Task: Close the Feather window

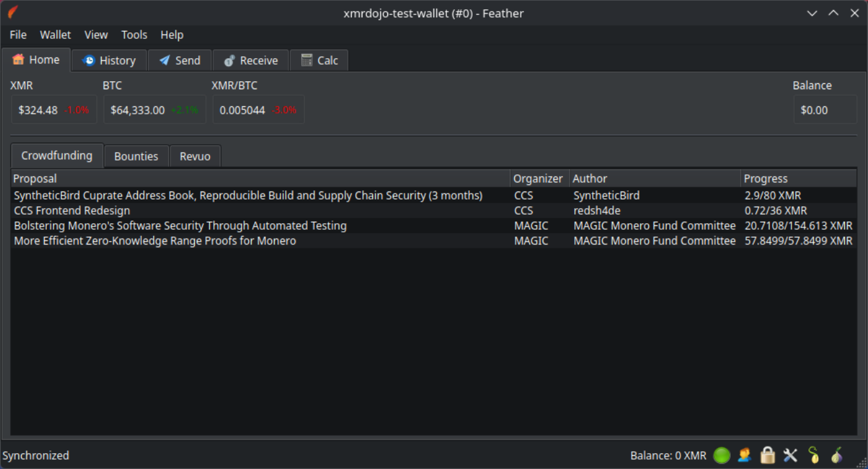Action: point(854,13)
